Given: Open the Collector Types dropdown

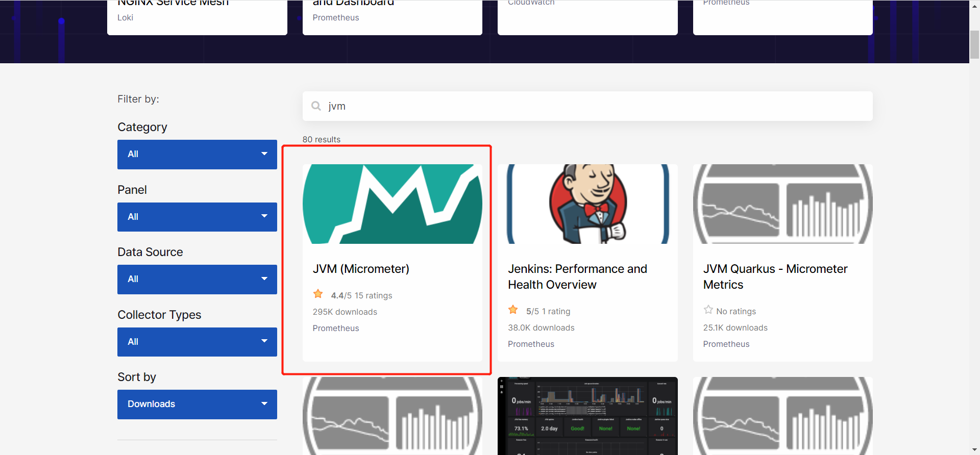Looking at the screenshot, I should [197, 342].
